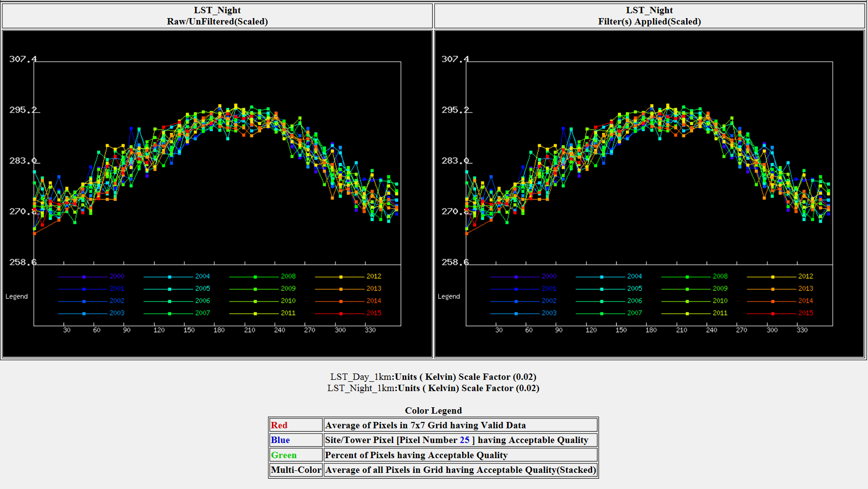The height and width of the screenshot is (489, 868).
Task: Click the 2011 legend marker in right chart
Action: point(687,313)
